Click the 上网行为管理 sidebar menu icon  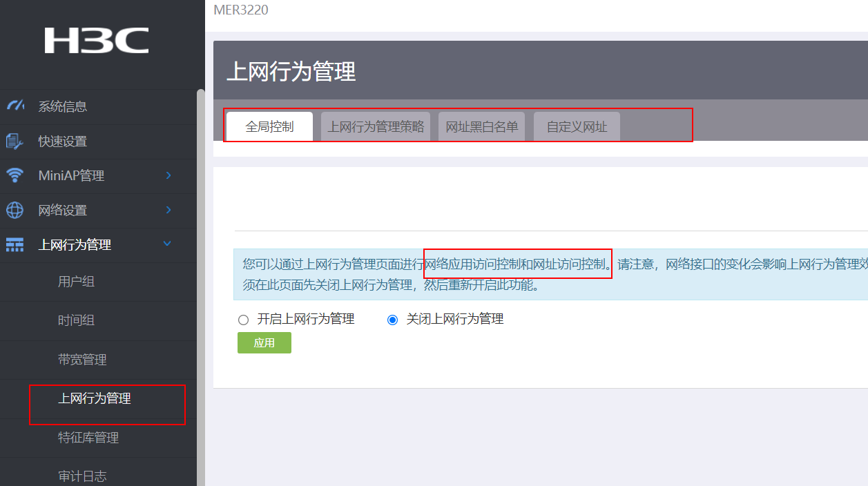pos(15,244)
